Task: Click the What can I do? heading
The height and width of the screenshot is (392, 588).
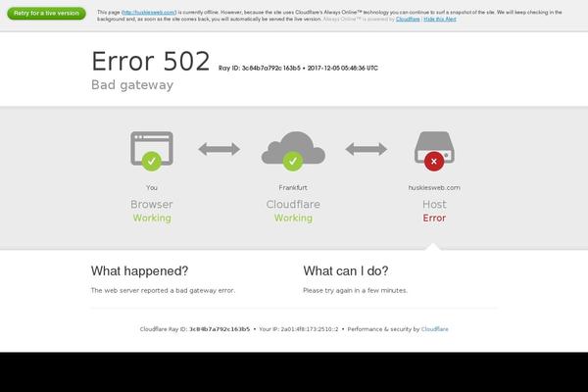Action: (346, 270)
